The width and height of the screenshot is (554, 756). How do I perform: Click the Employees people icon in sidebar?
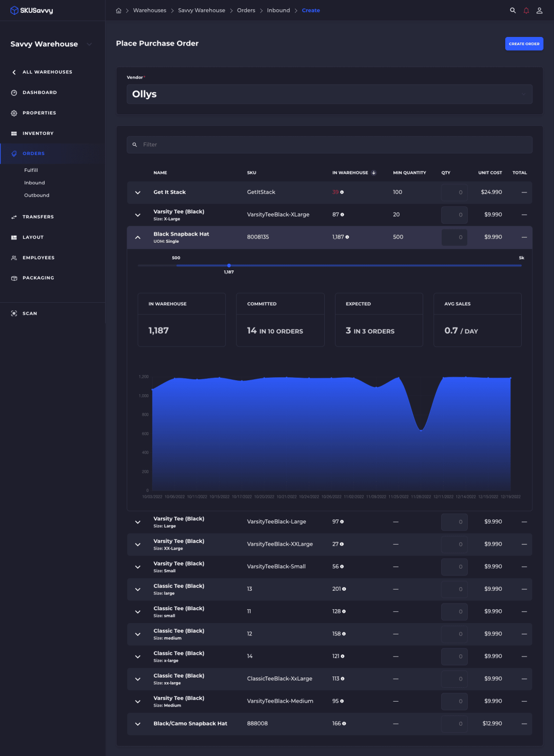click(x=14, y=258)
